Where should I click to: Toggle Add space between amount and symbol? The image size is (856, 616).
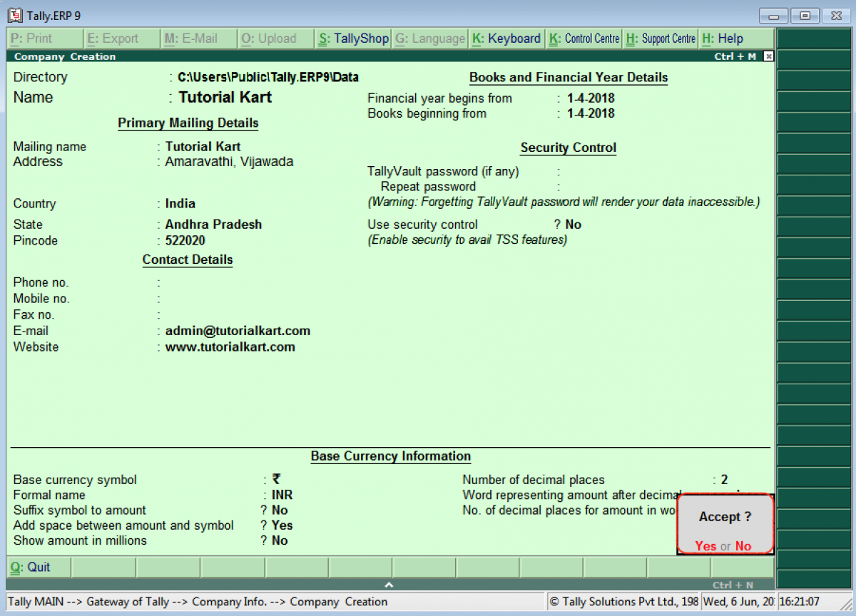(281, 525)
